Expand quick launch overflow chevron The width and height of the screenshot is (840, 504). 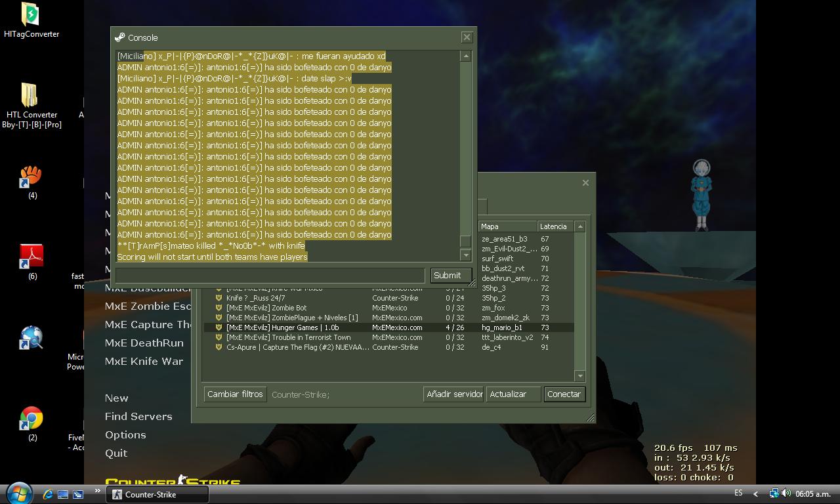pyautogui.click(x=98, y=491)
